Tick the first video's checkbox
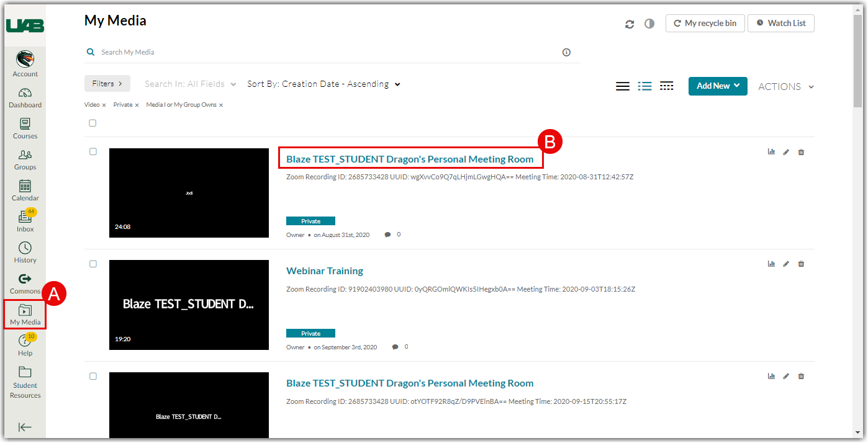The image size is (868, 443). pos(93,151)
